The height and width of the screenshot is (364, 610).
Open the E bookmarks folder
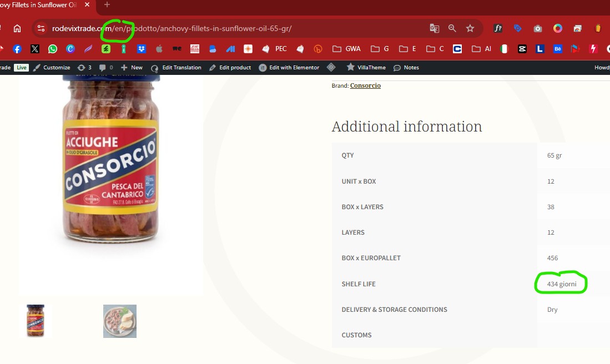(x=408, y=49)
